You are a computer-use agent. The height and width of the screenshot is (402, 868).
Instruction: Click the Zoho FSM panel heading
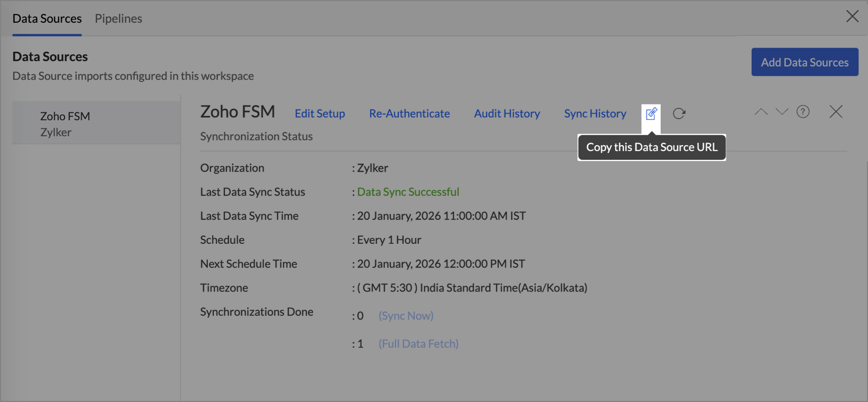(238, 112)
